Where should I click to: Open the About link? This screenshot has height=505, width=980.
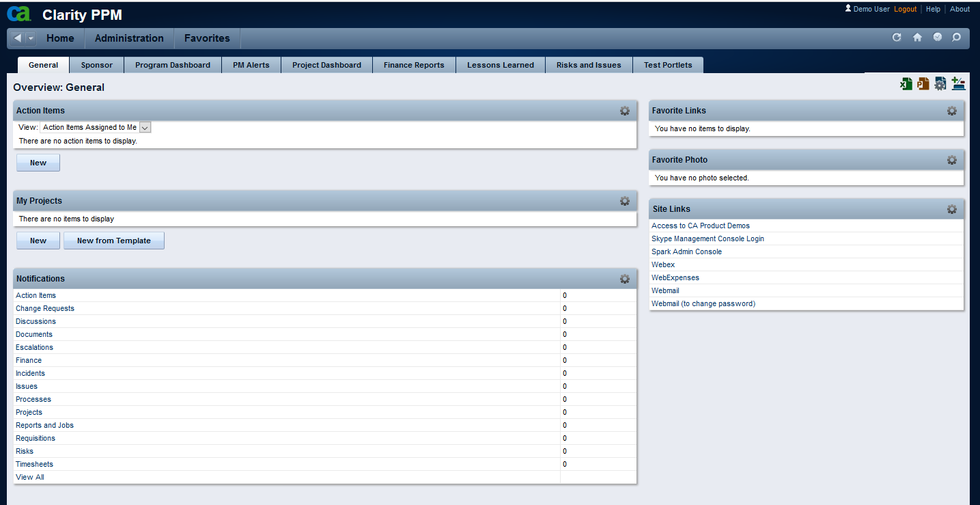pyautogui.click(x=960, y=9)
